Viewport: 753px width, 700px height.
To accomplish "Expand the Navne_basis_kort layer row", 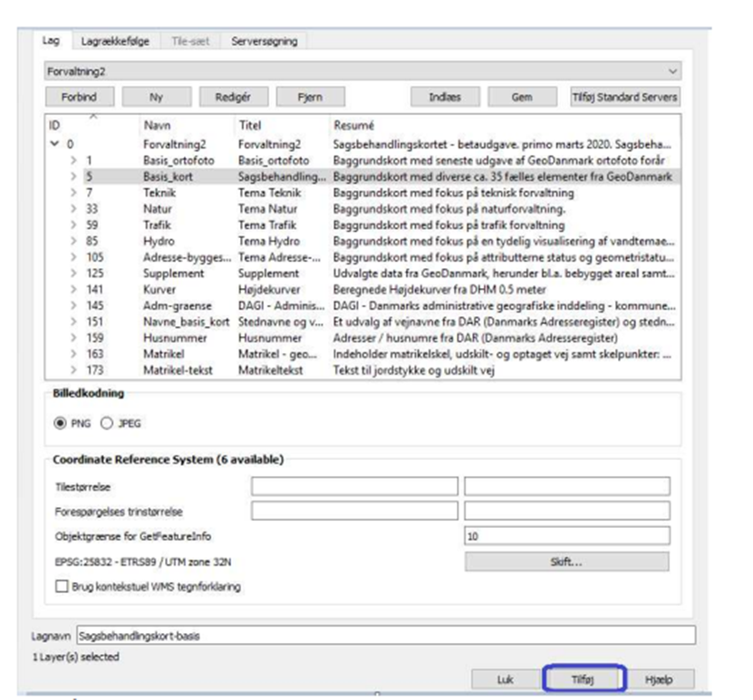I will [x=73, y=322].
